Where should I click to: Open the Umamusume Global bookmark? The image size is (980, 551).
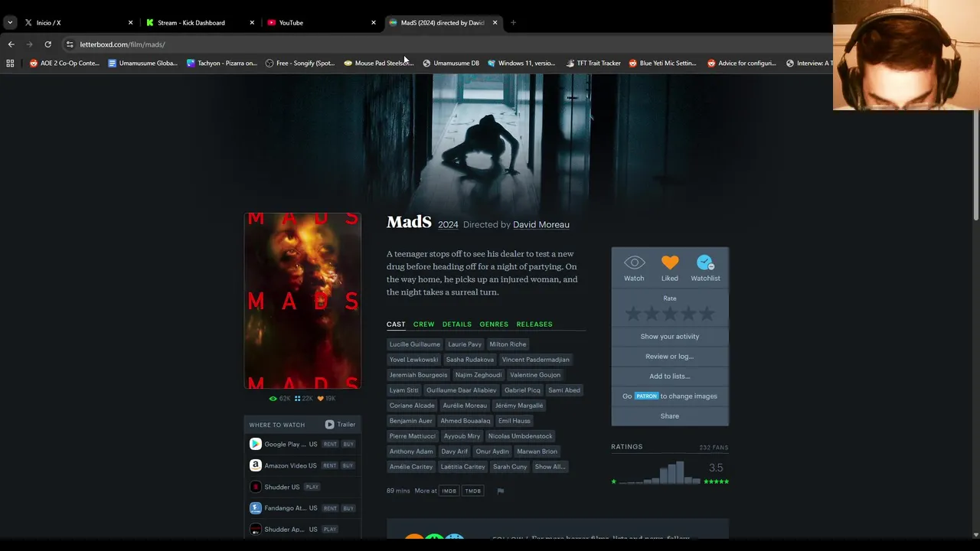coord(142,64)
